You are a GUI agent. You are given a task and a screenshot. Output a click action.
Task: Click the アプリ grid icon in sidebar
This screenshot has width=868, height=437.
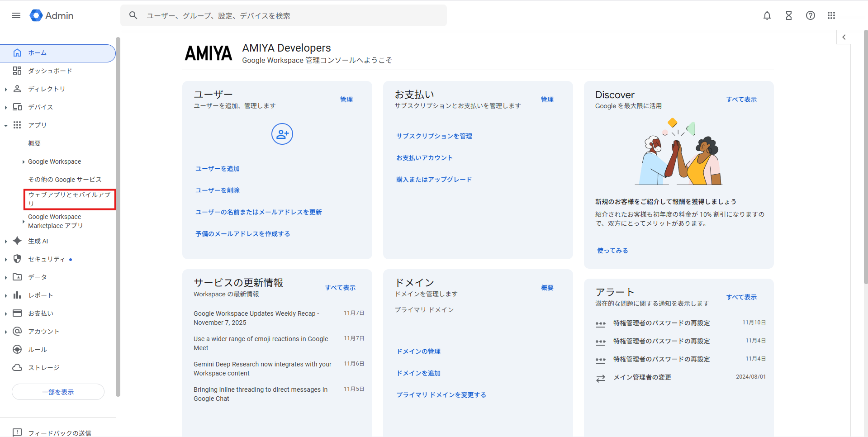tap(17, 125)
